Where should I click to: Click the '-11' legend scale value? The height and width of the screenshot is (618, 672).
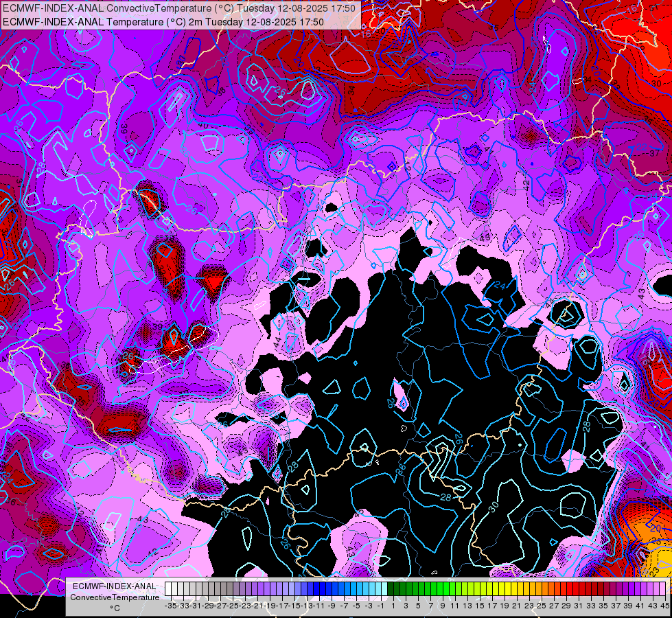[319, 606]
